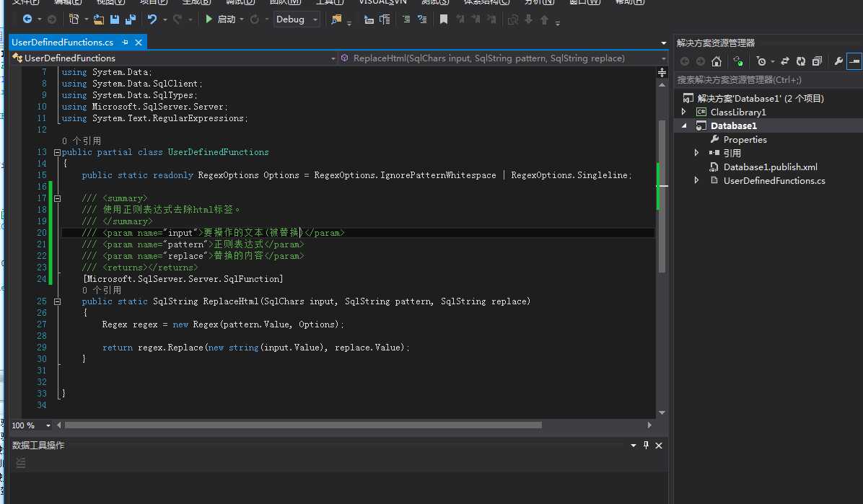The image size is (863, 504).
Task: Toggle Preview Selected Items button
Action: 854,61
